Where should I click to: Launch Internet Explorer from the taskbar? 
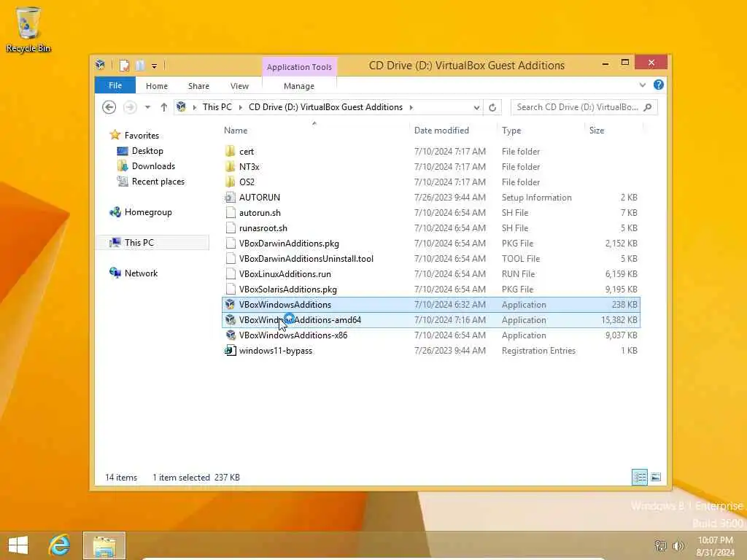tap(60, 545)
